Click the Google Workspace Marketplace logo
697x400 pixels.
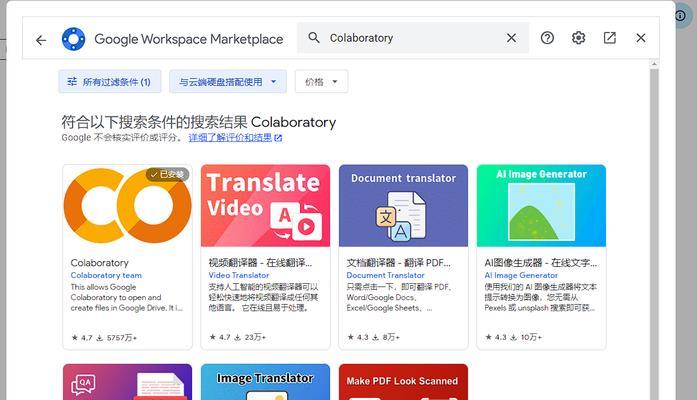(73, 39)
